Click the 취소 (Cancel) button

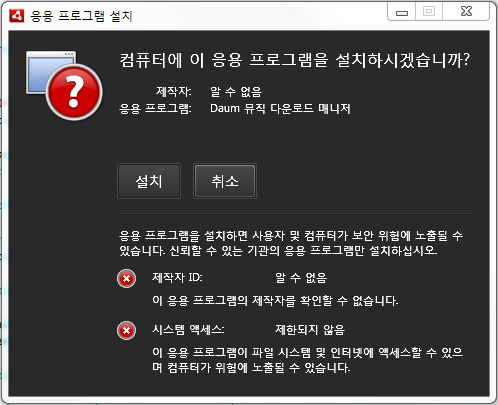click(225, 181)
